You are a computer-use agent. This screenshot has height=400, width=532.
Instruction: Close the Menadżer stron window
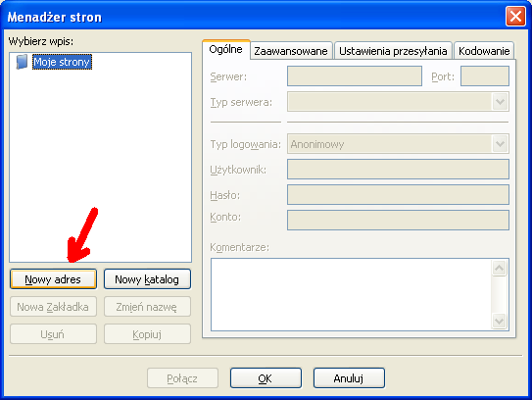pos(515,16)
